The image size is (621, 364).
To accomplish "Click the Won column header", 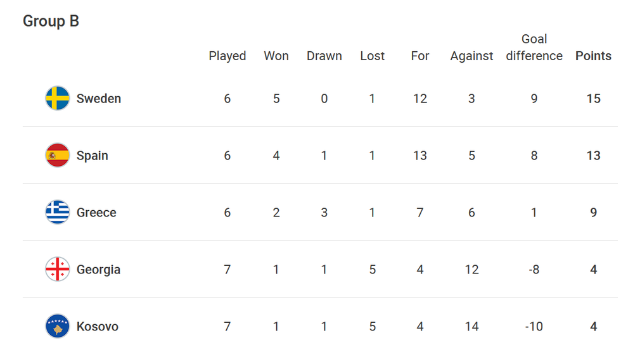I will tap(276, 56).
